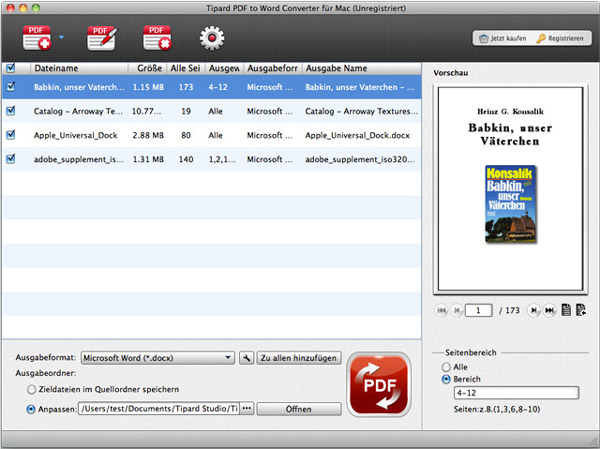Go to the next preview page
600x449 pixels.
[534, 310]
